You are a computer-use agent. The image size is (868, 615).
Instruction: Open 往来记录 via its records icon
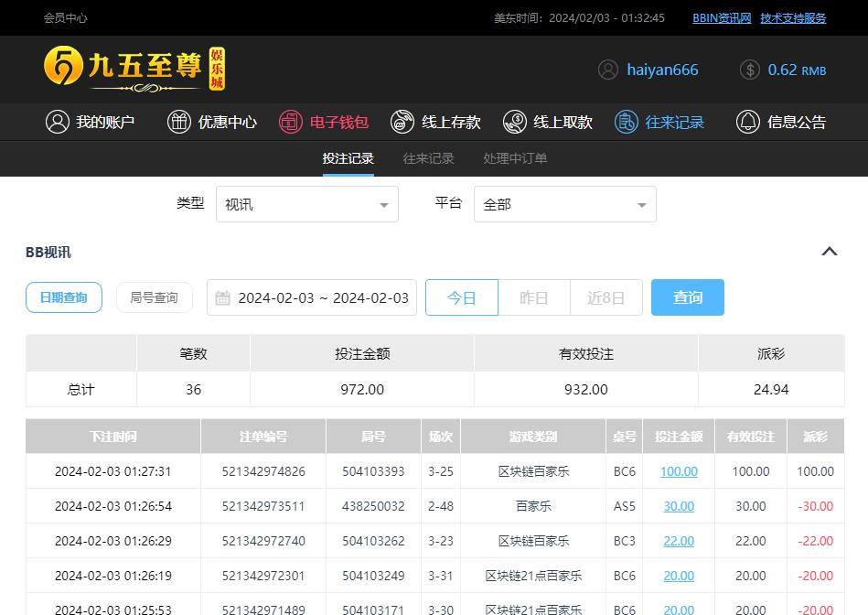(x=627, y=122)
